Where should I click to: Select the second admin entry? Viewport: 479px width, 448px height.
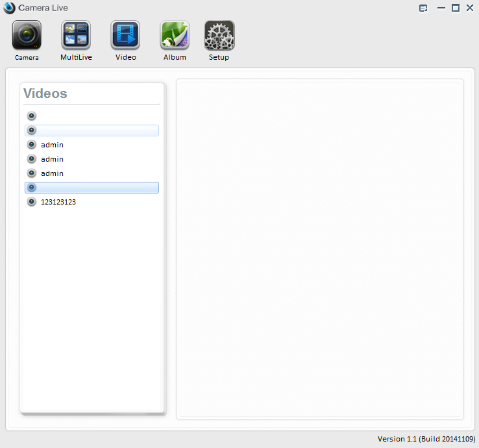52,159
